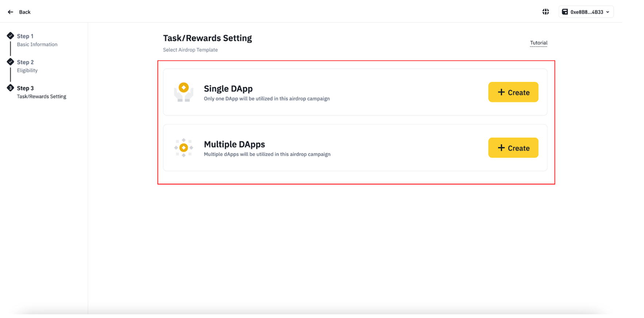Select Step 3 in sidebar

click(x=25, y=88)
